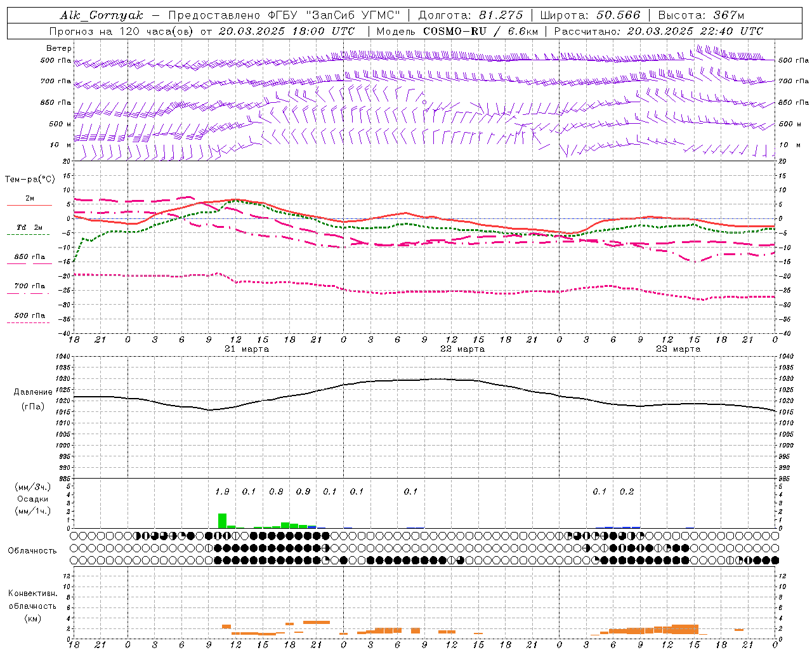Click the Долгота: 81.275 longitude value
Viewport: 812px width, 650px height.
471,15
